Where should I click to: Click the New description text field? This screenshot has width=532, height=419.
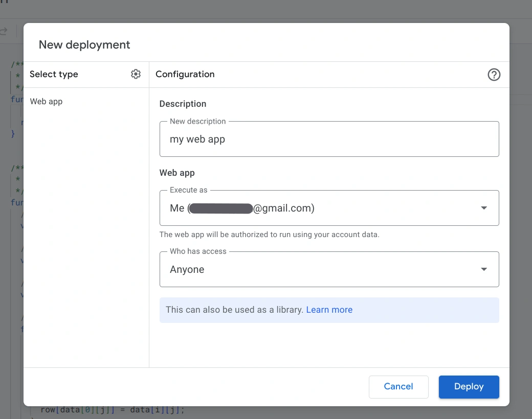(x=329, y=139)
